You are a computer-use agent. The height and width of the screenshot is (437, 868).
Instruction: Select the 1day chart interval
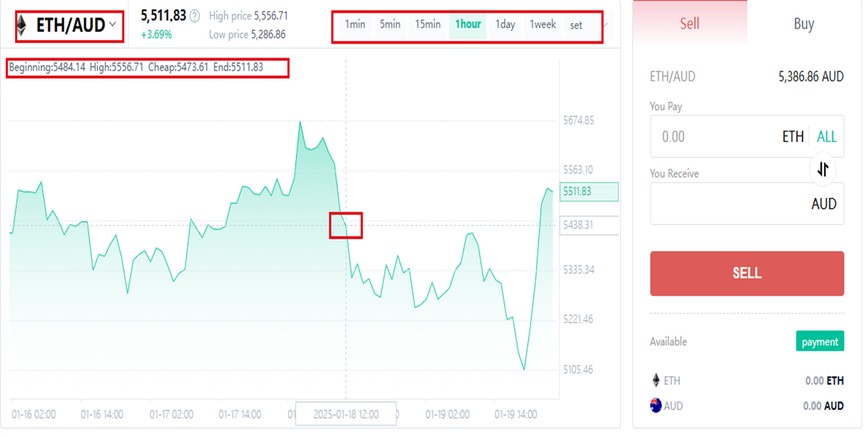505,24
